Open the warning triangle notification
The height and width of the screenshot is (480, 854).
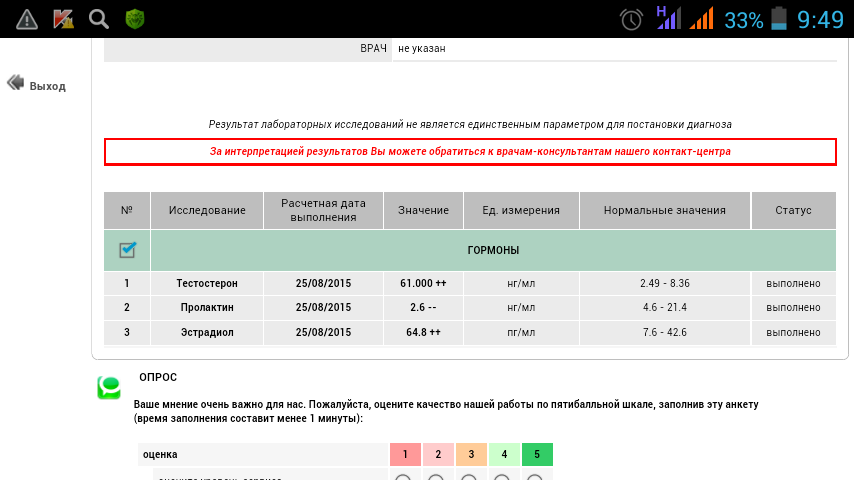coord(27,19)
